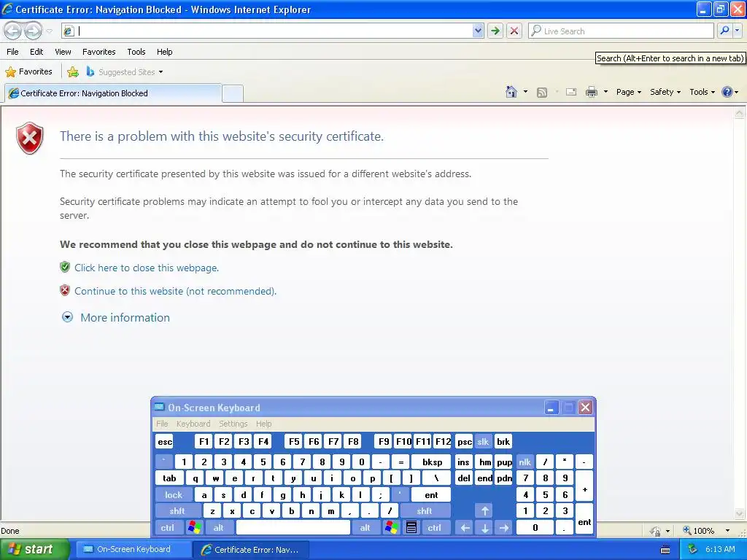Open the Help menu in Internet Explorer
747x560 pixels.
point(164,52)
